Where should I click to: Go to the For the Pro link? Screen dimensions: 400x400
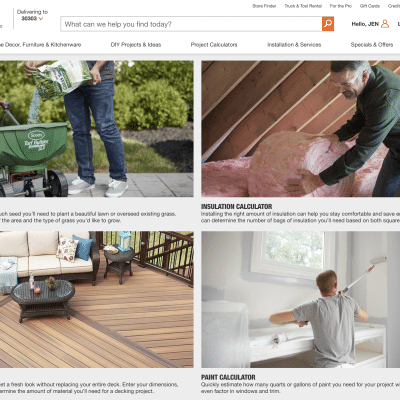[341, 6]
